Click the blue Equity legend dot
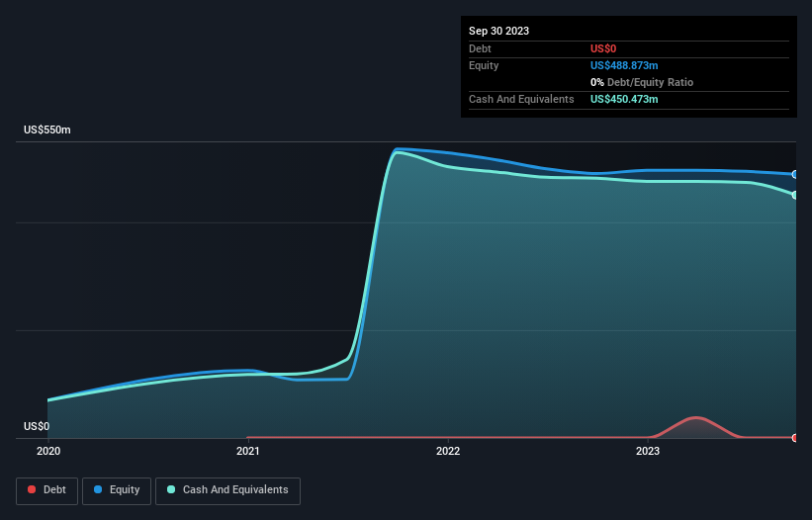Screen dimensions: 812x520 pyautogui.click(x=98, y=489)
